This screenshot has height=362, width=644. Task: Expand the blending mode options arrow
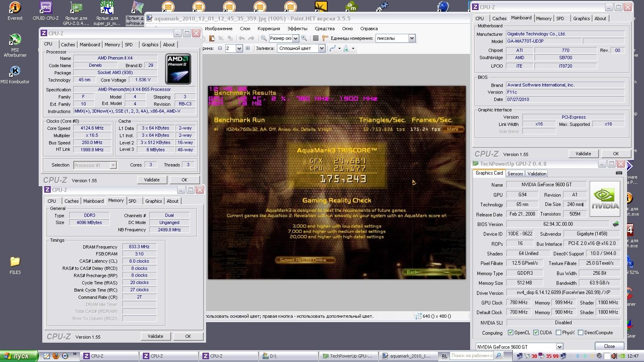(353, 48)
